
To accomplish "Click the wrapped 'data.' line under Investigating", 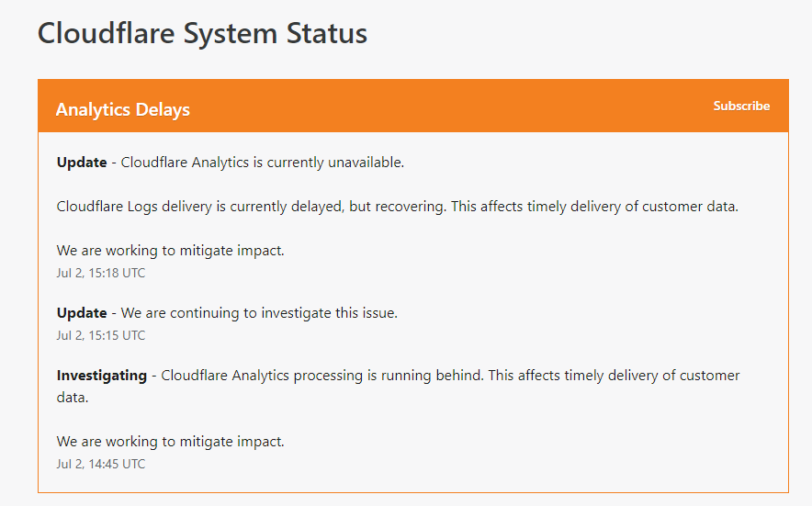I will (72, 398).
